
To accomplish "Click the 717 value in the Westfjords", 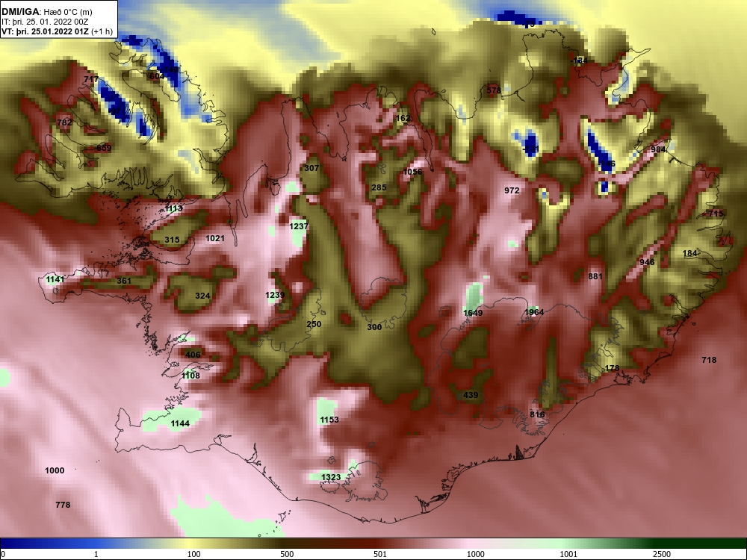I will (91, 79).
